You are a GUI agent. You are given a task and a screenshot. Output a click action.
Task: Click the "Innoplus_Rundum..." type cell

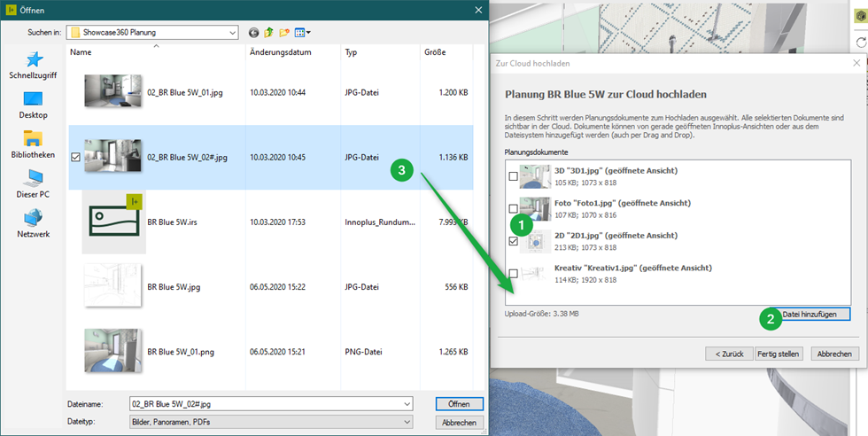click(380, 222)
